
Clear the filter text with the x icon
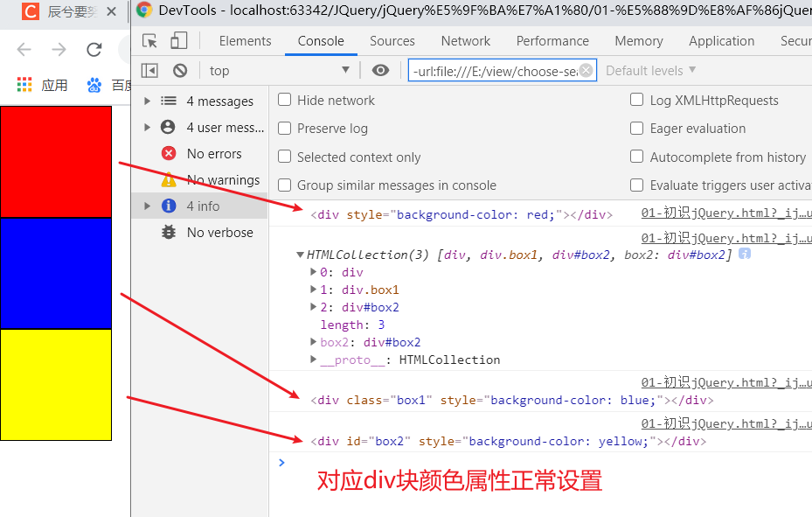coord(586,70)
